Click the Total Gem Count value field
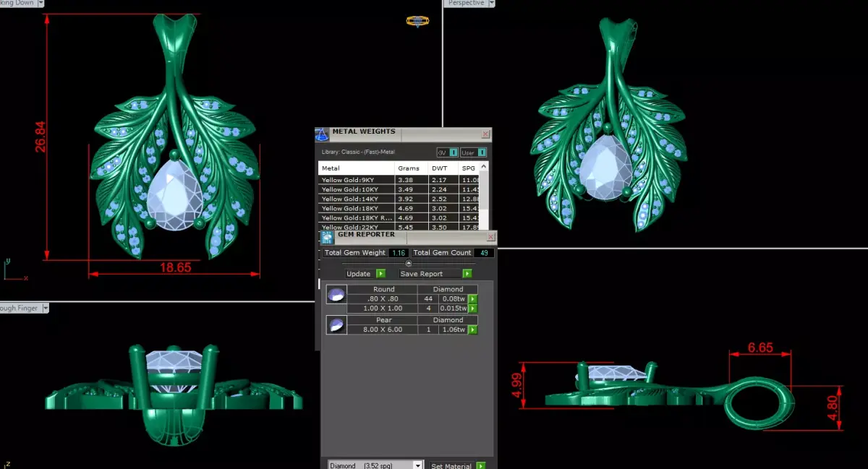The height and width of the screenshot is (469, 868). point(484,253)
